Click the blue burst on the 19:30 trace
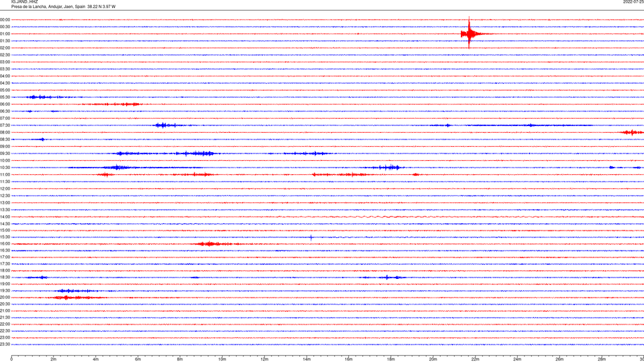This screenshot has width=644, height=362. 76,290
